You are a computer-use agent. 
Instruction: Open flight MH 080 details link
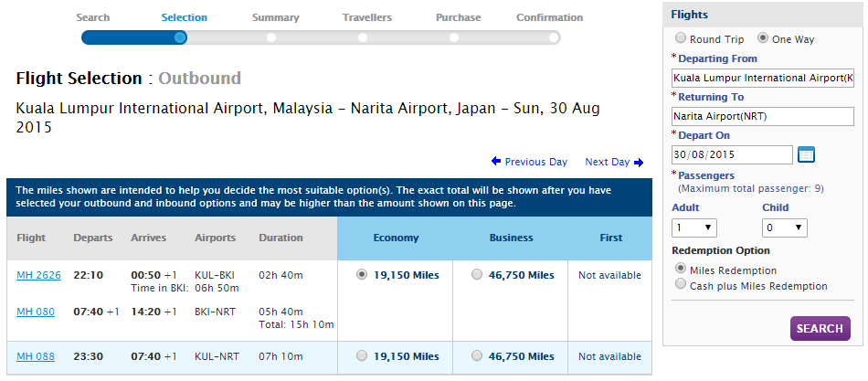[36, 312]
